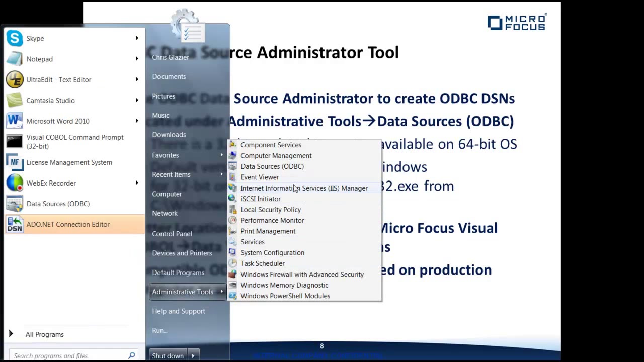This screenshot has width=644, height=362.
Task: Click the search magnifier icon
Action: (131, 355)
